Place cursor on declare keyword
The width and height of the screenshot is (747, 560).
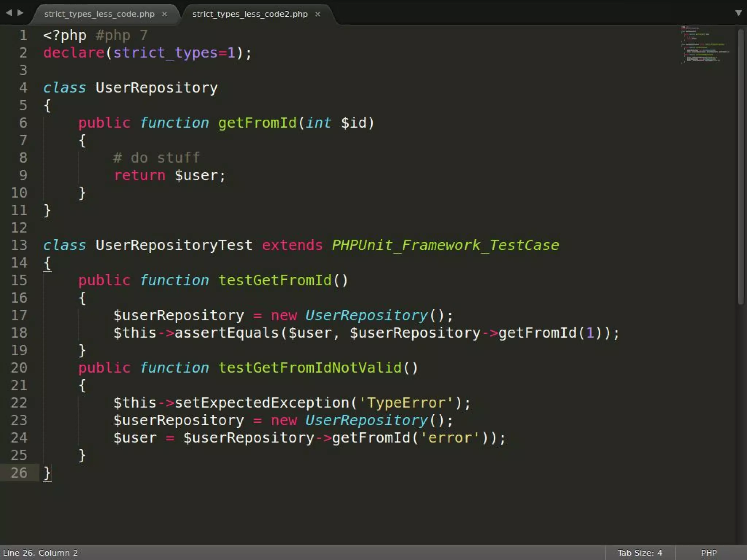74,53
